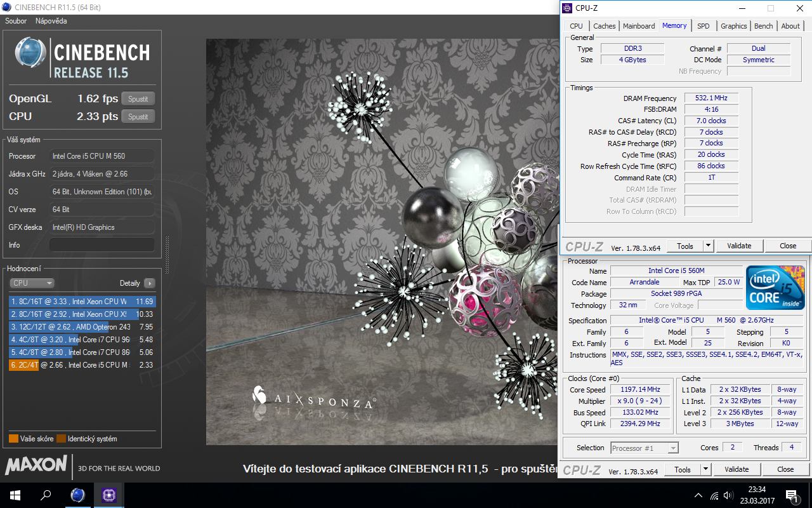Click Validate in lower CPU-Z window
Screen dimensions: 812x508
point(737,470)
